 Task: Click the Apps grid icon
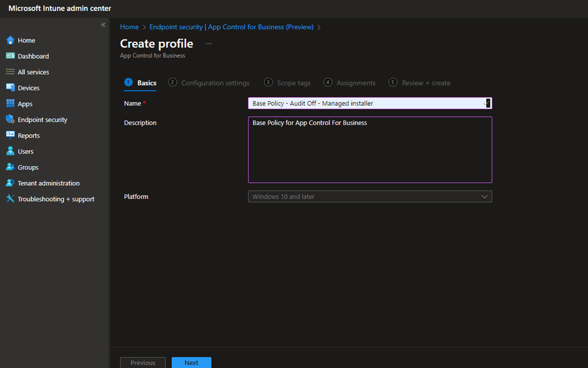tap(10, 103)
